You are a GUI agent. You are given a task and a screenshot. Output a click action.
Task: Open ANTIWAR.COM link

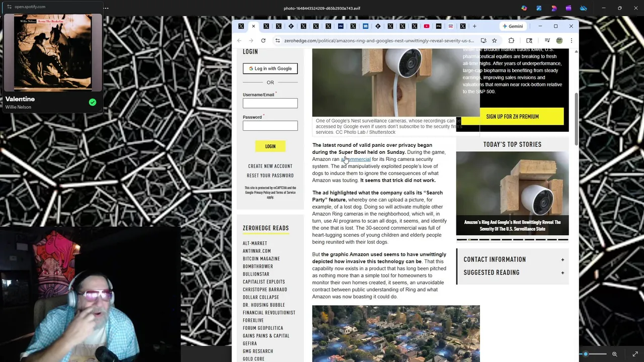tap(257, 251)
